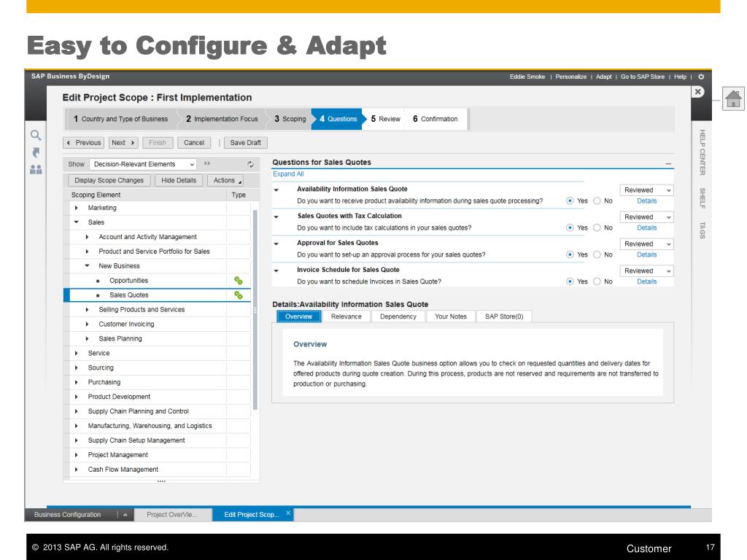Click the up arrow beside Business Configuration
The width and height of the screenshot is (747, 560).
tap(125, 515)
